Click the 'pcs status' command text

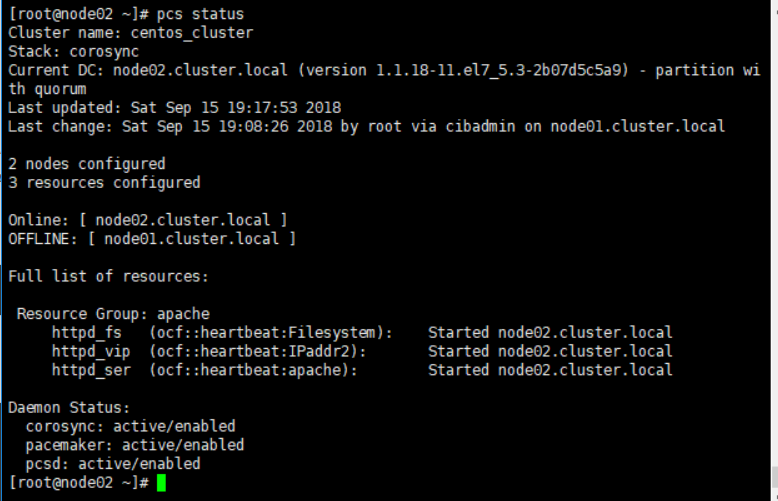click(200, 14)
